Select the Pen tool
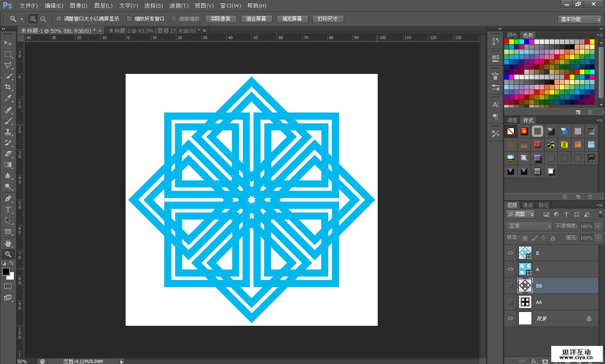Image resolution: width=605 pixels, height=364 pixels. [x=8, y=199]
